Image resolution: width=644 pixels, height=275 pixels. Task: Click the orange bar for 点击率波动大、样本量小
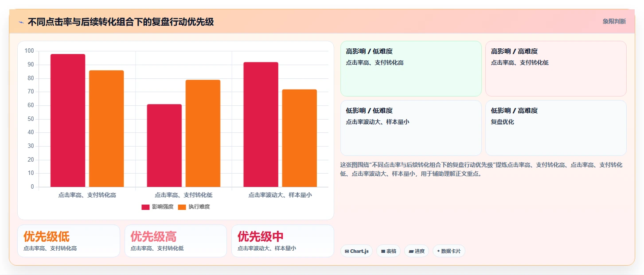click(300, 138)
